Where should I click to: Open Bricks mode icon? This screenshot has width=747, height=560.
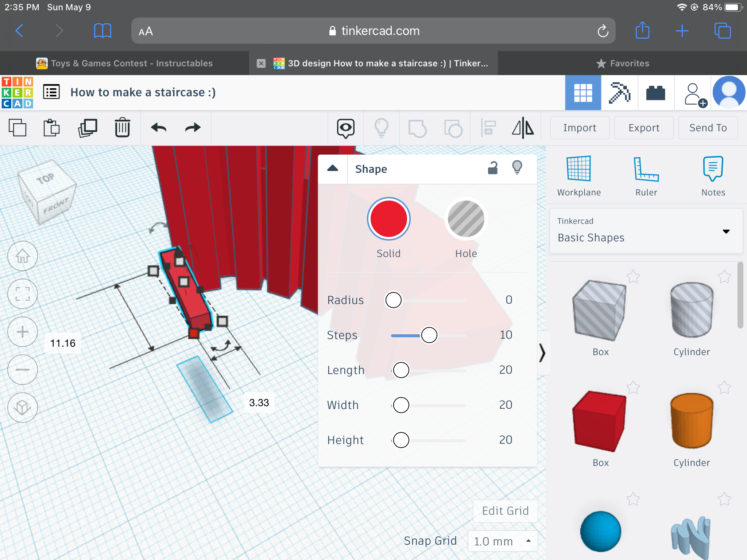(656, 93)
